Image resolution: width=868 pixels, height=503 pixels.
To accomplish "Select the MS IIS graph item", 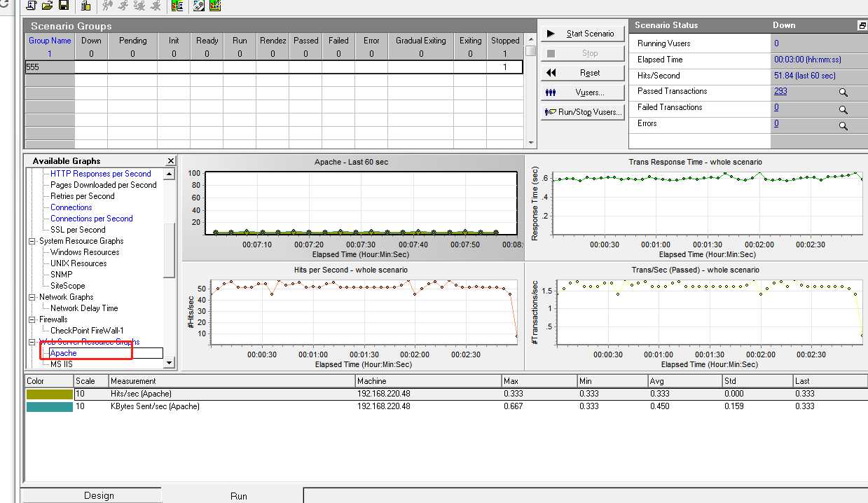I will (61, 364).
